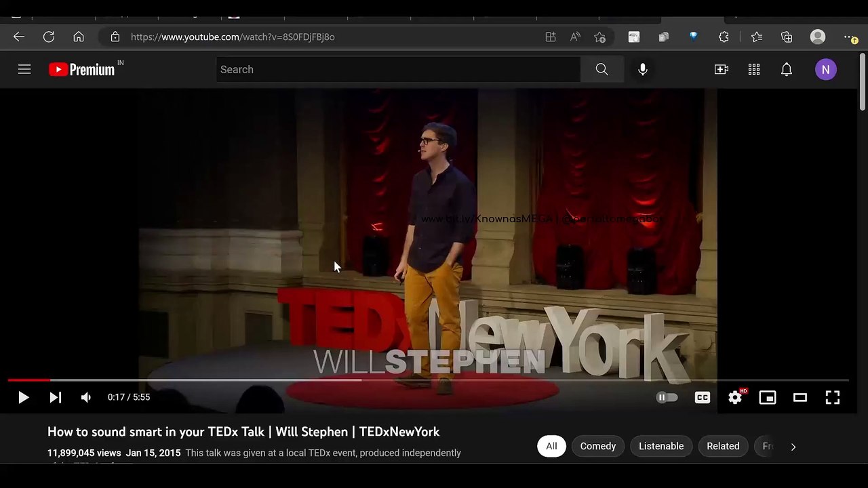Open the browser Collections panel
This screenshot has width=868, height=488.
coord(787,37)
